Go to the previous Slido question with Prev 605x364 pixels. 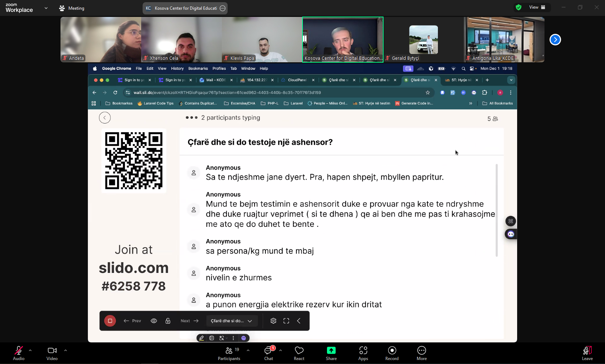(132, 321)
